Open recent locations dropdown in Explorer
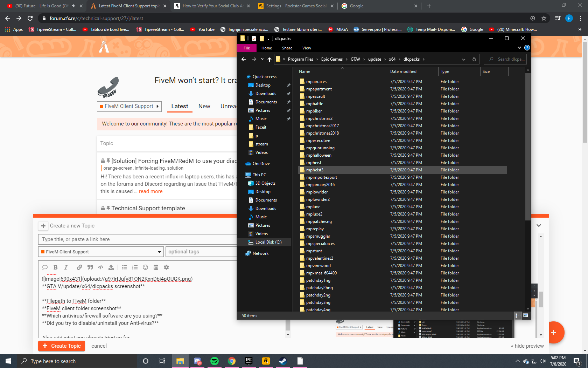Image resolution: width=588 pixels, height=368 pixels. (262, 59)
